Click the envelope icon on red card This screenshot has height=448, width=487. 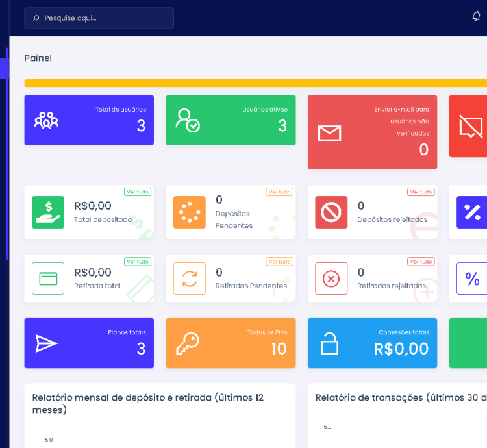point(329,133)
